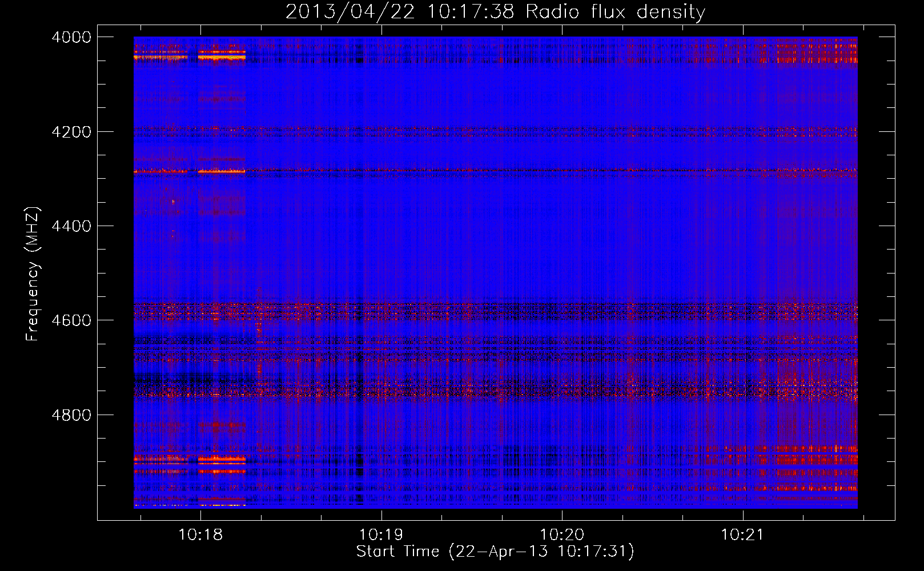Click the 4400 frequency axis label
This screenshot has height=571, width=924.
[x=71, y=226]
